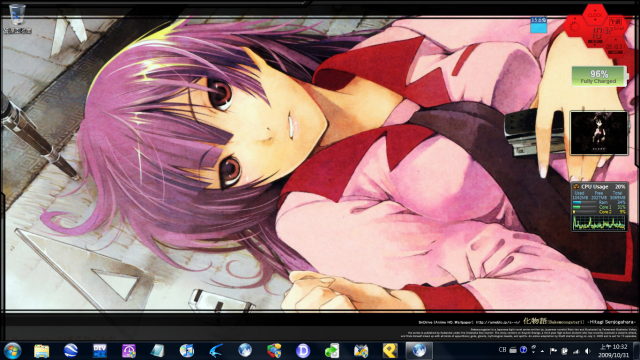Image resolution: width=640 pixels, height=360 pixels.
Task: Open the notepad-style taskbar icon
Action: [x=158, y=351]
